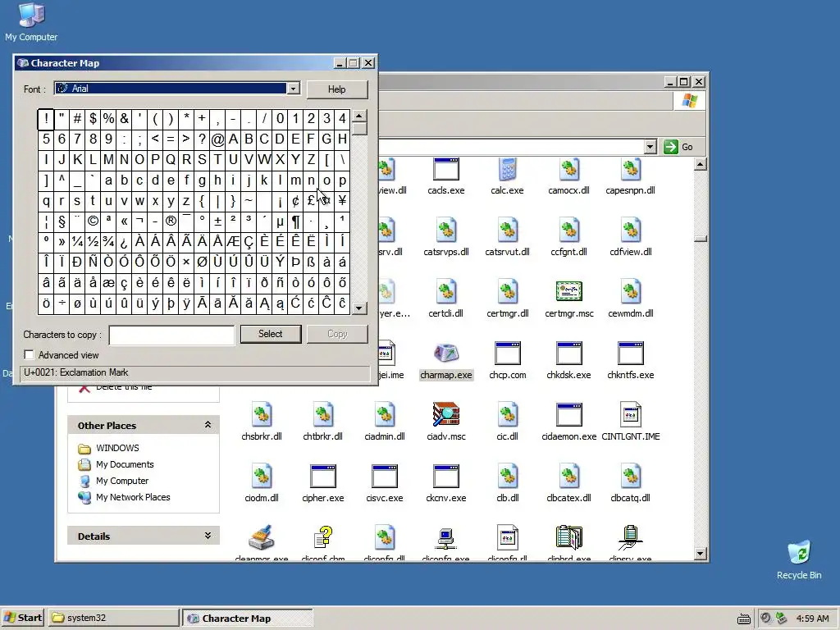The width and height of the screenshot is (840, 630).
Task: Click the Go button in Explorer
Action: [x=678, y=147]
